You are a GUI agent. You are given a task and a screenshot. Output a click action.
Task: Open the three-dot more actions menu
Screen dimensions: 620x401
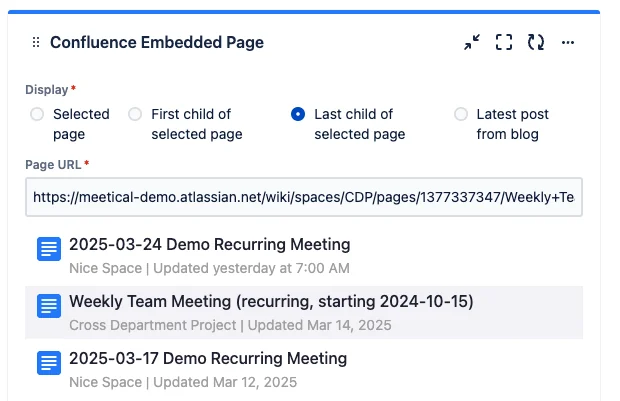568,42
